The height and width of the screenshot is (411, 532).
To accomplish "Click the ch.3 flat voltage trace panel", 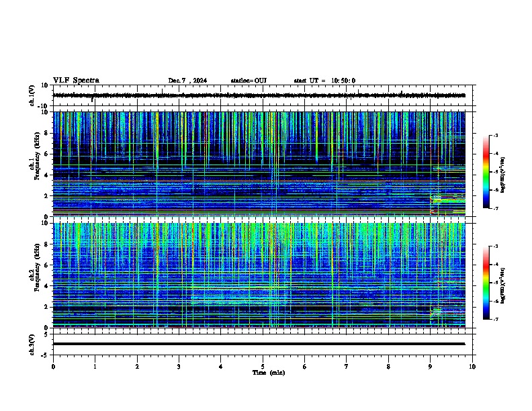I will pos(264,345).
